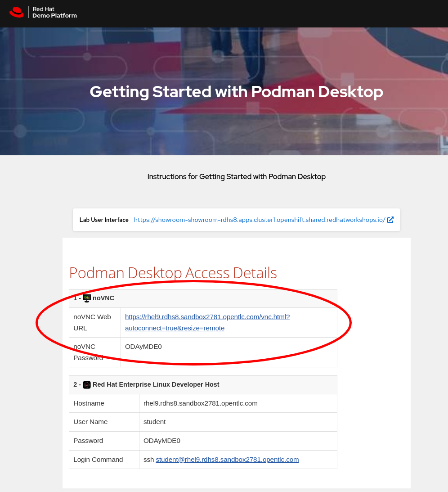Click the Login Command label cell
This screenshot has height=492, width=448.
click(104, 460)
